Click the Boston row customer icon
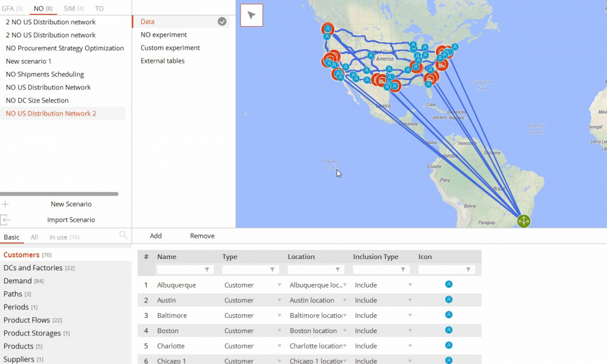 tap(449, 330)
